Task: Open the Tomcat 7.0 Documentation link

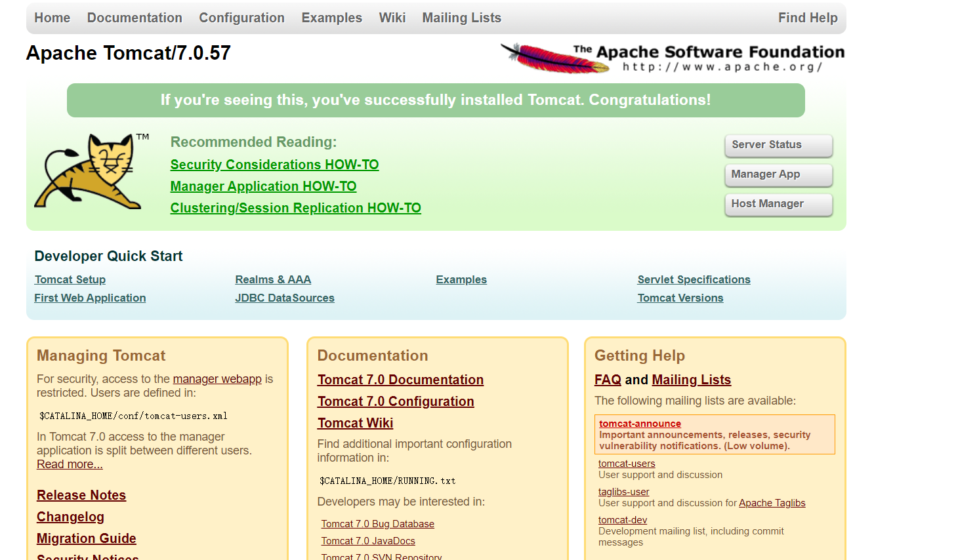Action: pyautogui.click(x=401, y=380)
